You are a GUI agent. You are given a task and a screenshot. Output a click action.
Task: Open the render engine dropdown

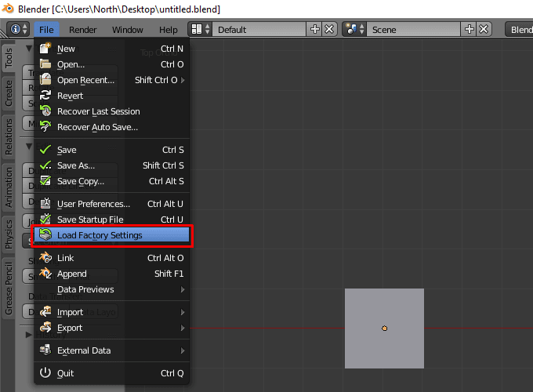[519, 30]
